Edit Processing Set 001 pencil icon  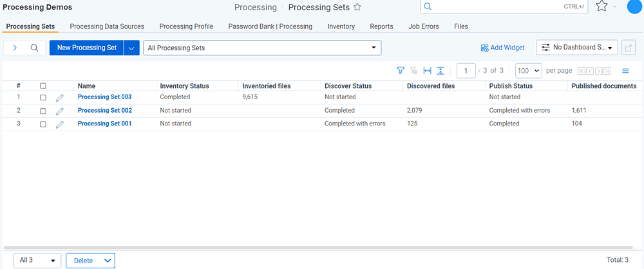click(x=60, y=124)
